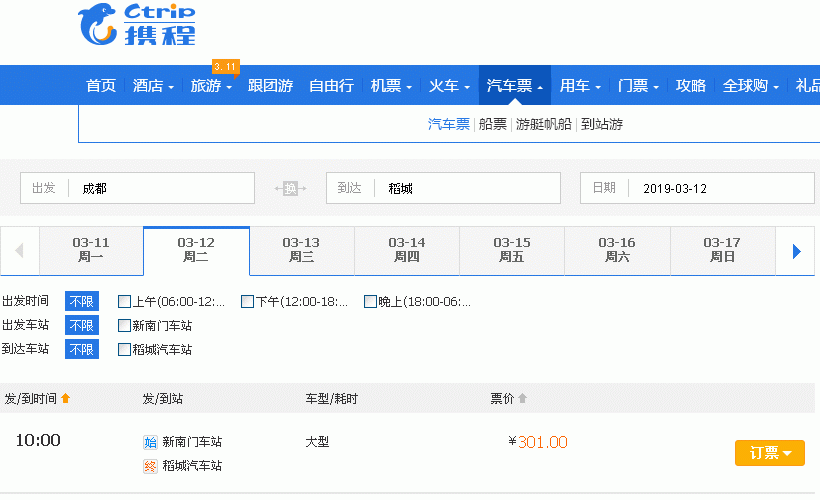This screenshot has width=820, height=500.
Task: Go to 到站游 destination tours link
Action: (601, 124)
